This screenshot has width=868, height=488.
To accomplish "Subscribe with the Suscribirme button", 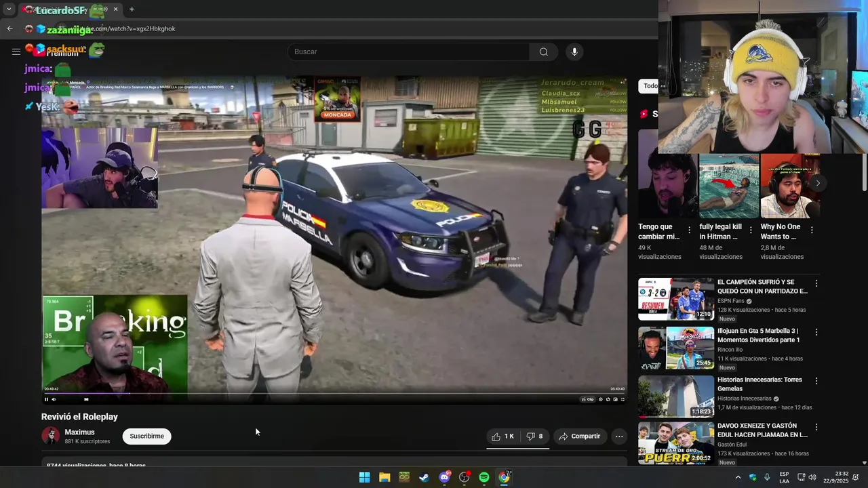I will pos(147,436).
